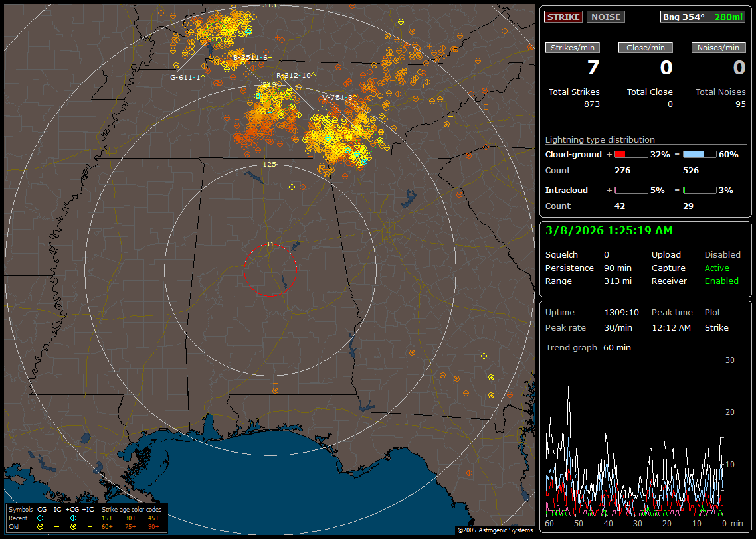Viewport: 756px width, 539px height.
Task: Click the 90+ strike age color code
Action: coord(153,526)
